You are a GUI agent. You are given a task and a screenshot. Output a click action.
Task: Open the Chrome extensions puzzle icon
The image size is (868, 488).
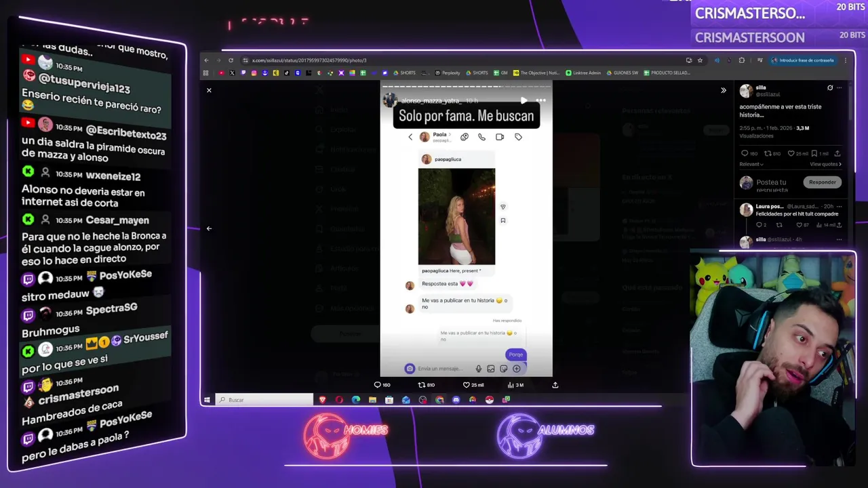pyautogui.click(x=742, y=60)
